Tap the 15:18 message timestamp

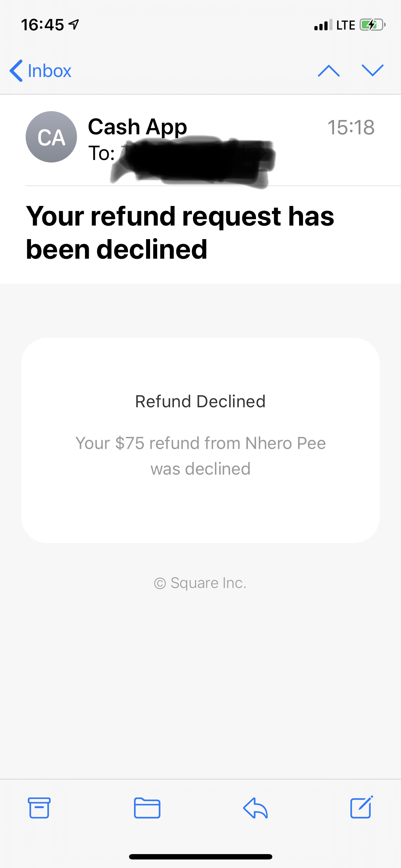pos(351,127)
